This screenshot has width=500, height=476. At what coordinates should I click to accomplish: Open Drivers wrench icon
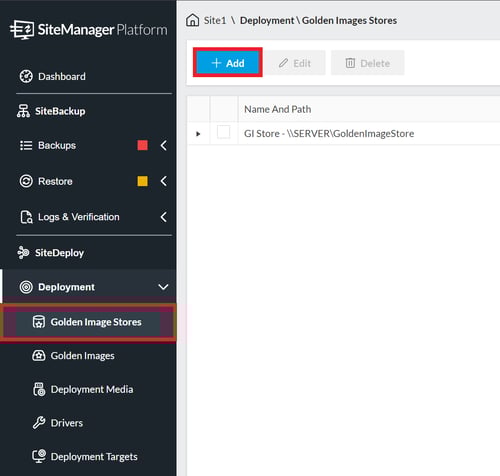[39, 423]
